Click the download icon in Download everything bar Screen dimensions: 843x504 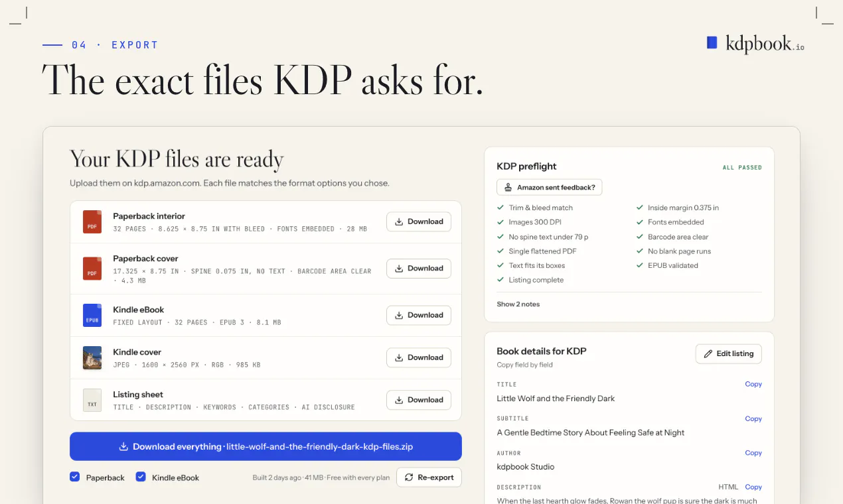(123, 446)
